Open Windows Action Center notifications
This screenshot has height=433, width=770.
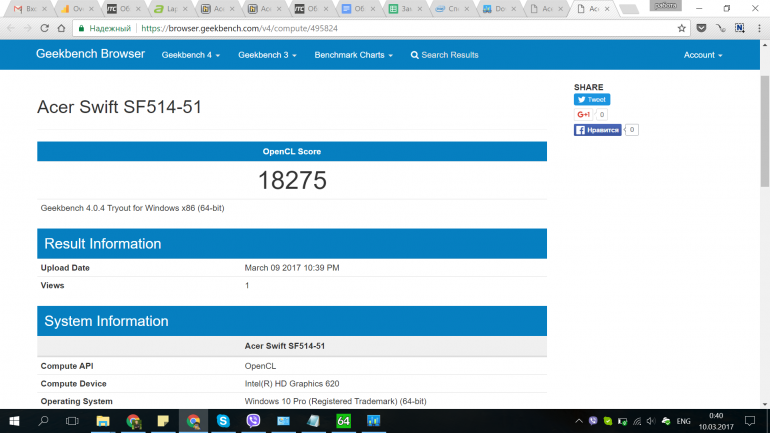[x=750, y=421]
